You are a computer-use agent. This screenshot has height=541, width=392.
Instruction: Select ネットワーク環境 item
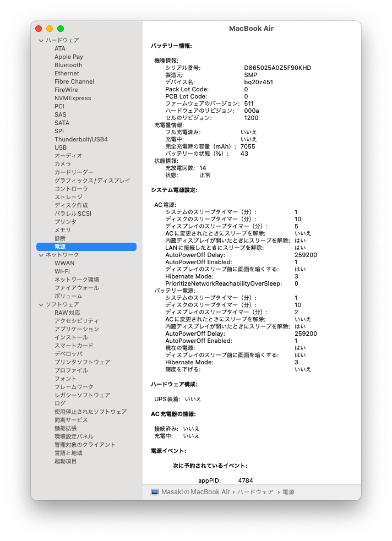point(77,280)
